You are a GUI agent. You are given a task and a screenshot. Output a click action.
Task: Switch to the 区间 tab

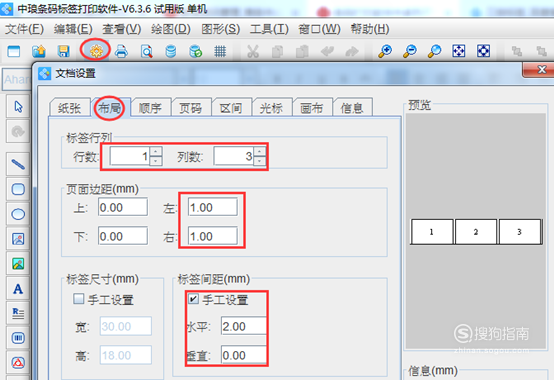231,108
